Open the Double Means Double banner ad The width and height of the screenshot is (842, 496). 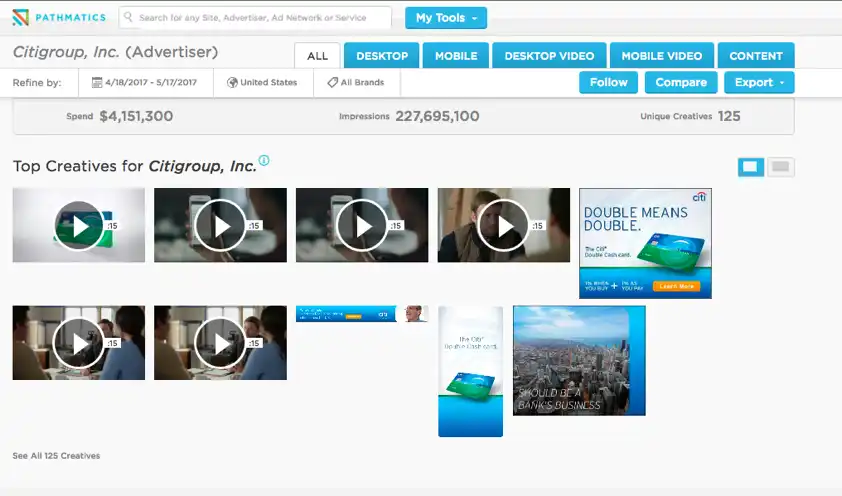pos(645,243)
